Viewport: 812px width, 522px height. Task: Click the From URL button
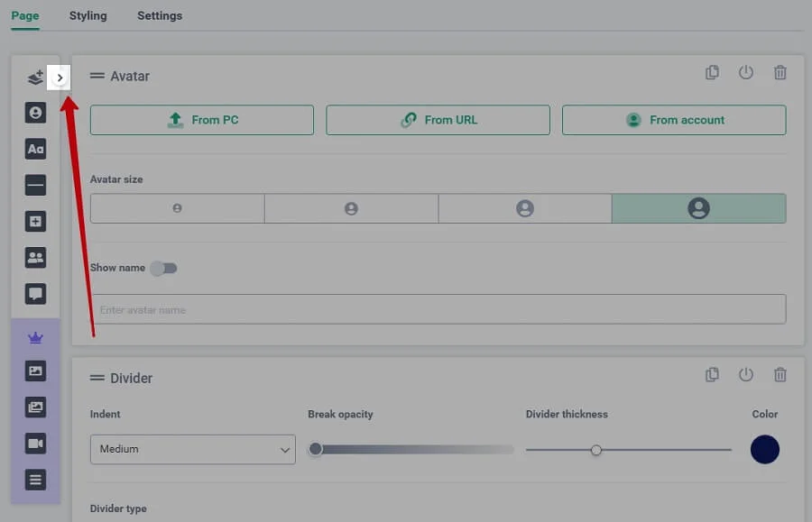click(438, 120)
